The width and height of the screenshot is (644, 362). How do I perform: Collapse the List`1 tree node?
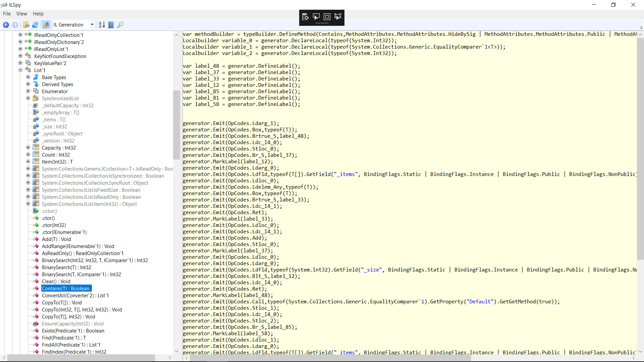point(20,70)
